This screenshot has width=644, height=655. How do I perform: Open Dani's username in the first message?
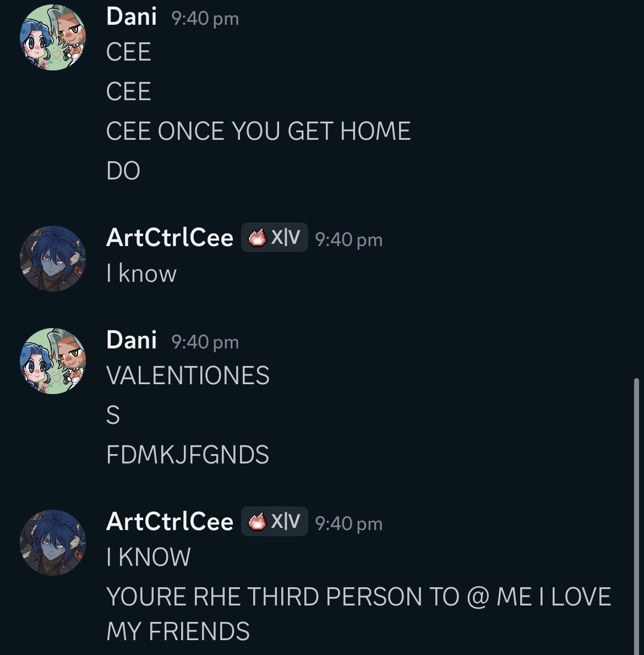point(132,17)
